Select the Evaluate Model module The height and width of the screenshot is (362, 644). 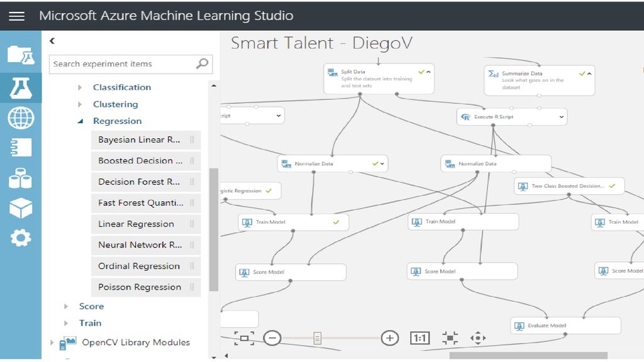point(565,326)
